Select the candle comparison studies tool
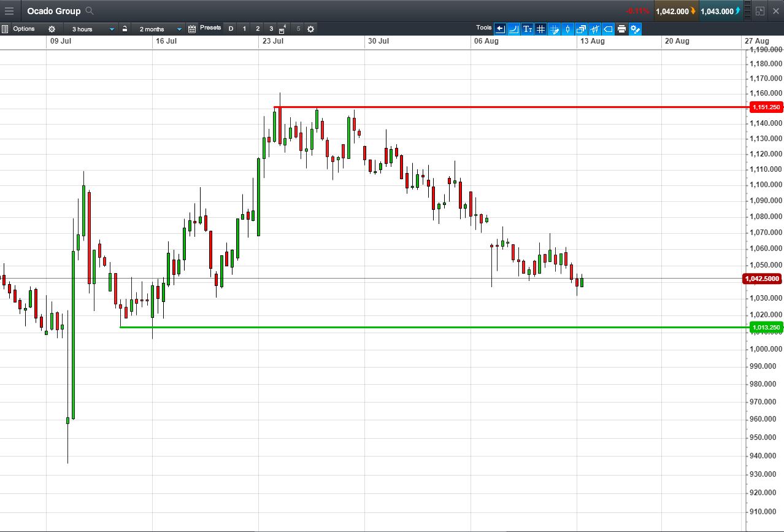784x532 pixels. 594,29
